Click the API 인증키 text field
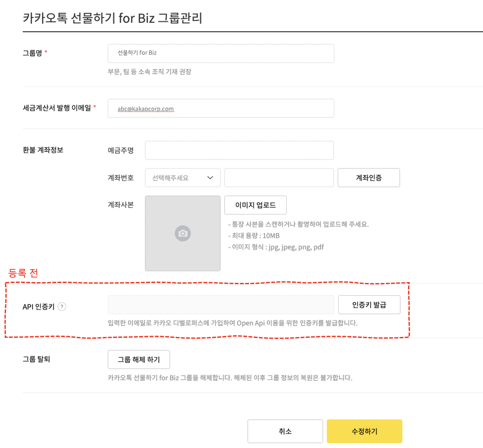 point(221,305)
